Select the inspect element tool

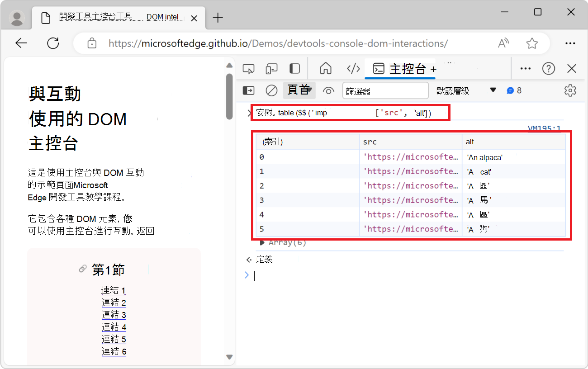[248, 68]
